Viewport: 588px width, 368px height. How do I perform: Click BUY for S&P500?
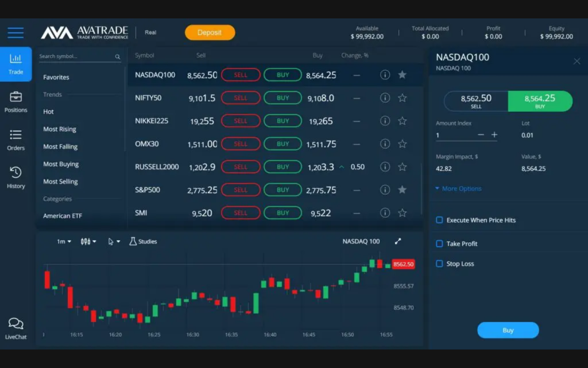pyautogui.click(x=283, y=190)
